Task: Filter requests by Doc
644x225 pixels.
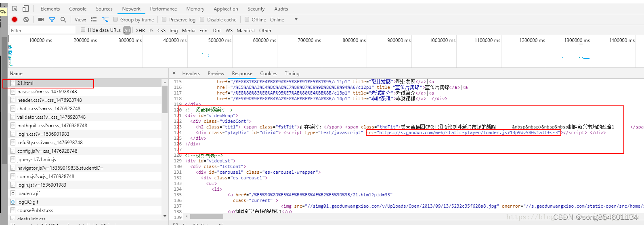Action: pos(217,30)
